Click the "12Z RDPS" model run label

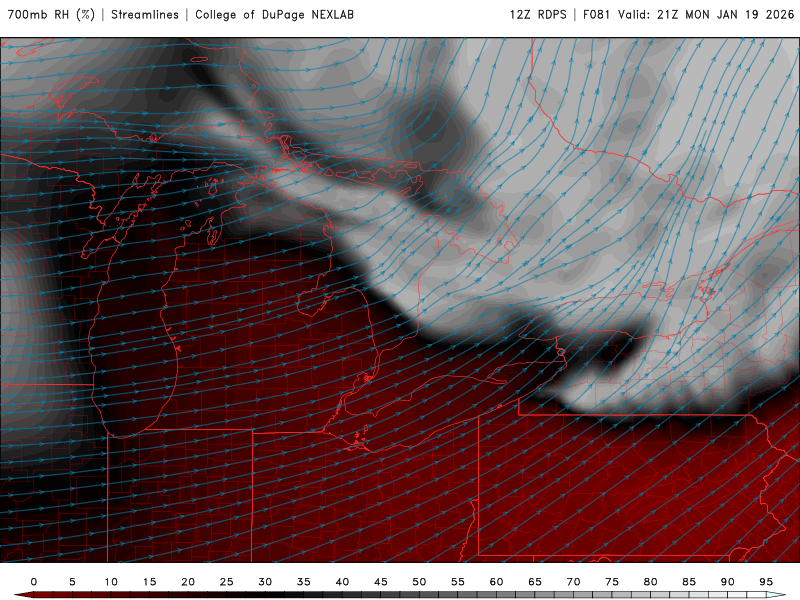point(538,15)
